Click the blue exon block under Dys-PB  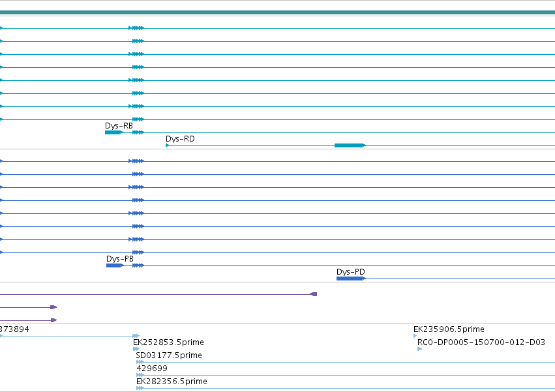115,265
